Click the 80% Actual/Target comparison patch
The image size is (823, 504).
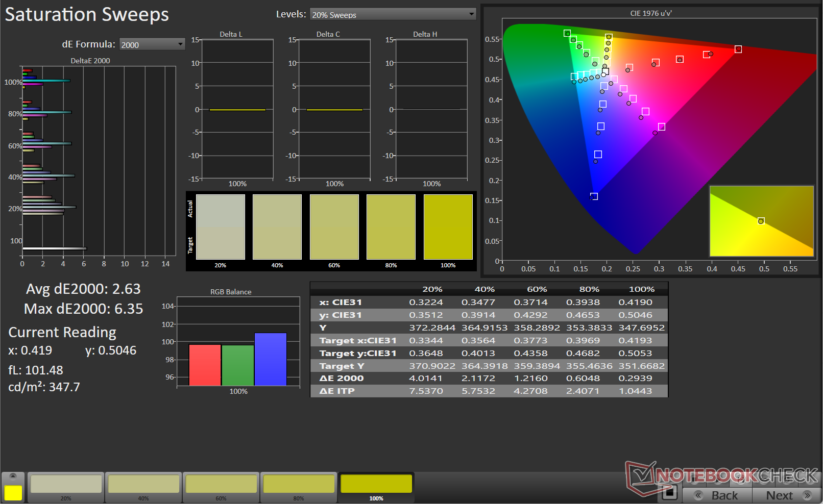coord(391,227)
